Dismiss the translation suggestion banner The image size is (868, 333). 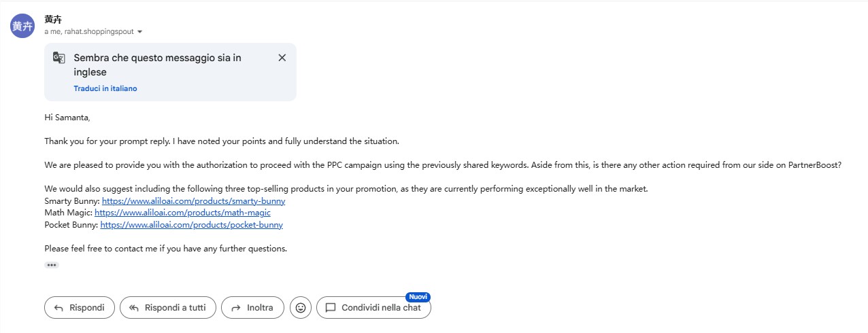tap(282, 58)
